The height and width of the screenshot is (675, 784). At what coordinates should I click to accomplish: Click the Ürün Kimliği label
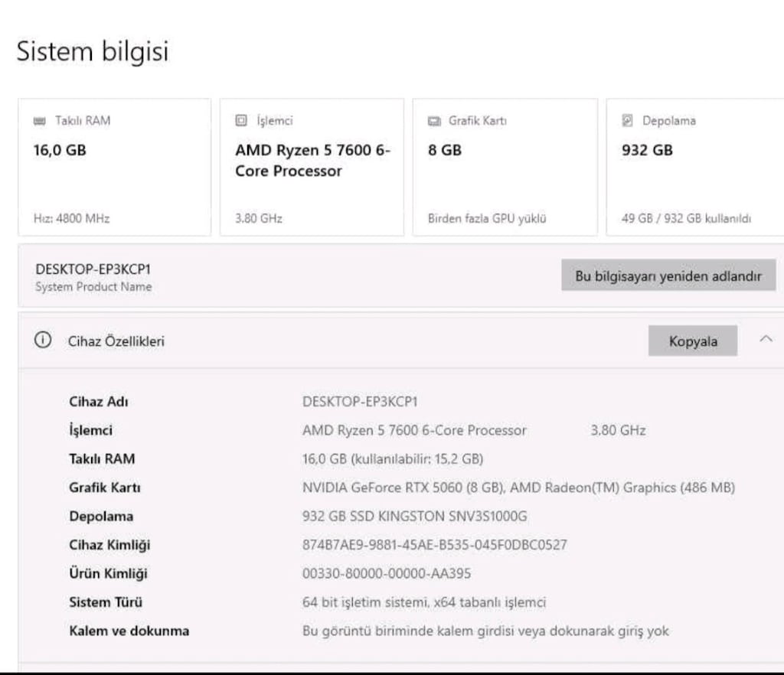(108, 573)
